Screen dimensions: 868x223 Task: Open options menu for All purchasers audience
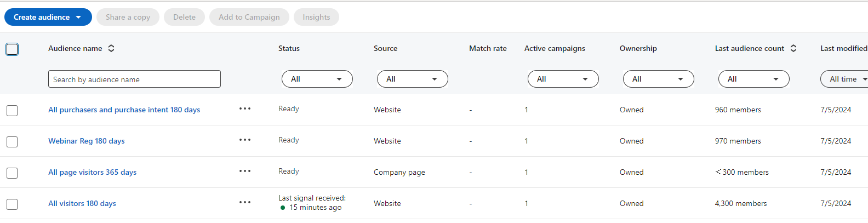(x=245, y=108)
